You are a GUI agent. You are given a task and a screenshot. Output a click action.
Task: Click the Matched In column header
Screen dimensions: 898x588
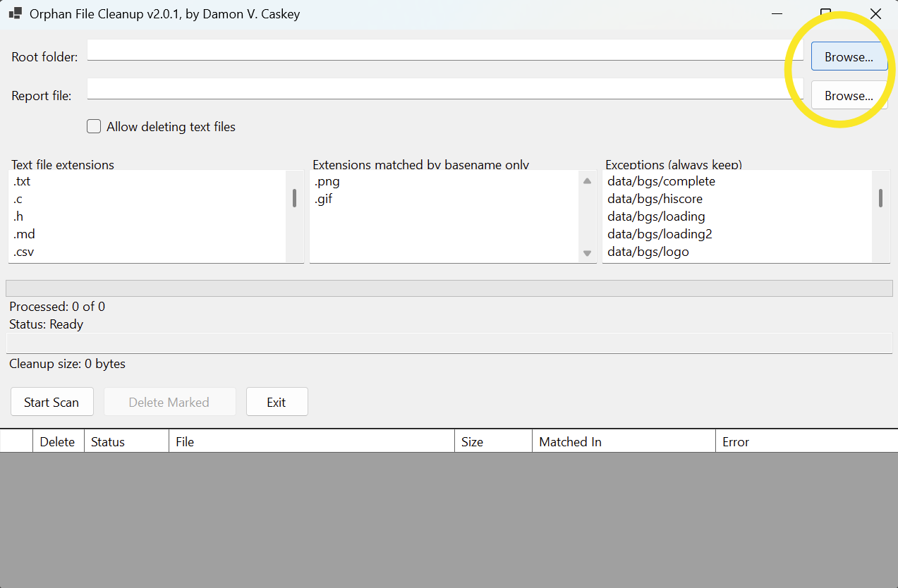pyautogui.click(x=570, y=442)
